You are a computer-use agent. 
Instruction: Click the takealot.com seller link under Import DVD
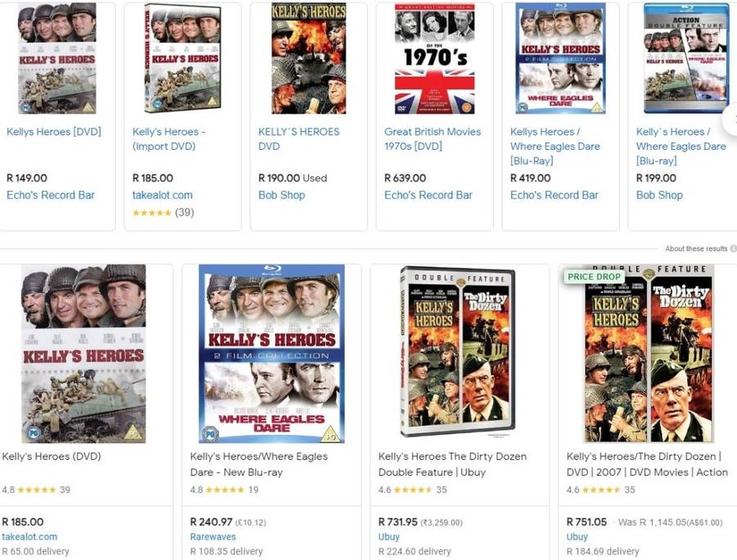(x=162, y=195)
